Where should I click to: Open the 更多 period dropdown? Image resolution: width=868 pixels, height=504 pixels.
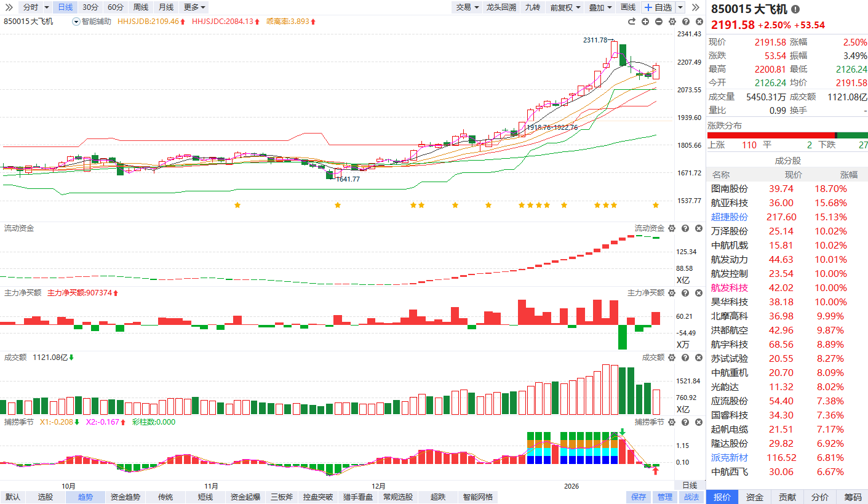194,7
